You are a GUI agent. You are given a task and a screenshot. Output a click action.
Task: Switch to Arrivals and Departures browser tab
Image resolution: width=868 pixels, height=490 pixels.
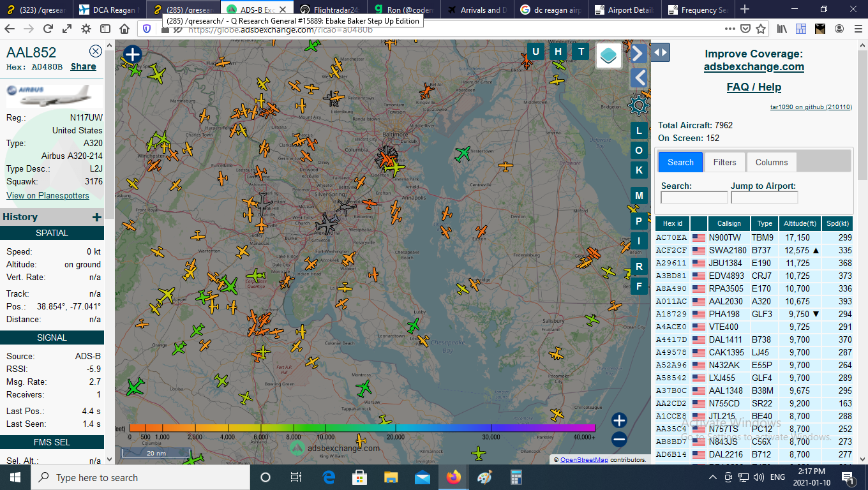pyautogui.click(x=477, y=10)
